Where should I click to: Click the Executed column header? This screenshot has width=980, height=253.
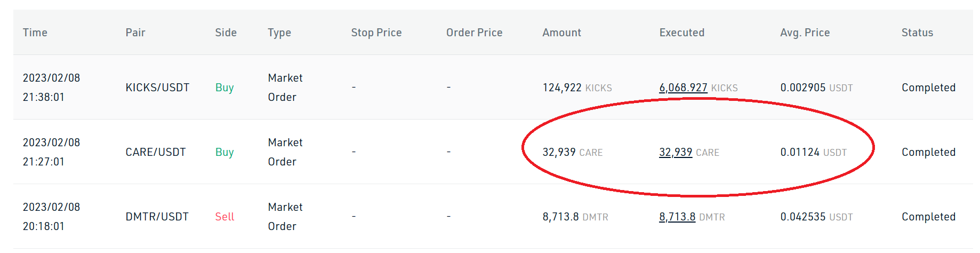(682, 33)
